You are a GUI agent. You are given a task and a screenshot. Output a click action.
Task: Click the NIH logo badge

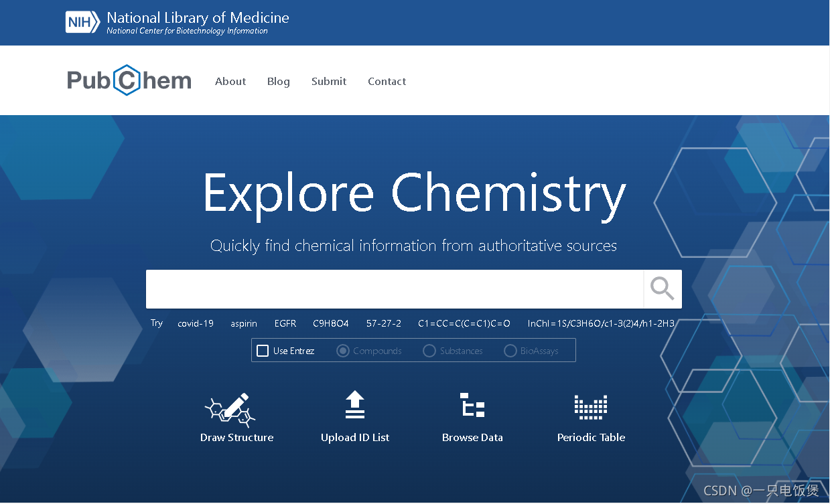click(x=83, y=21)
